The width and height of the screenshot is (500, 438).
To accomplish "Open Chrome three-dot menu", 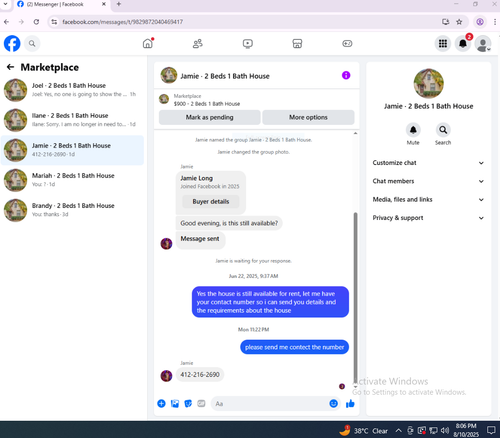I will coord(495,22).
